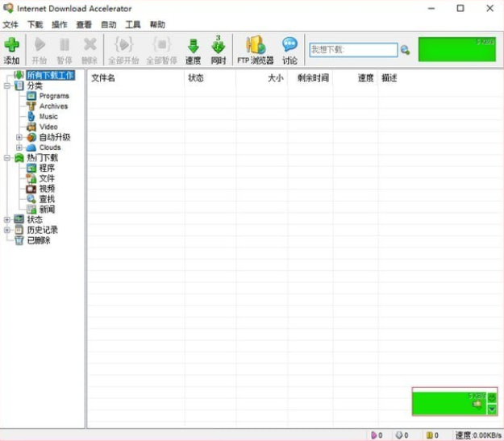Click the 速度 (Speed) green arrow icon
This screenshot has height=441, width=504.
pos(193,50)
